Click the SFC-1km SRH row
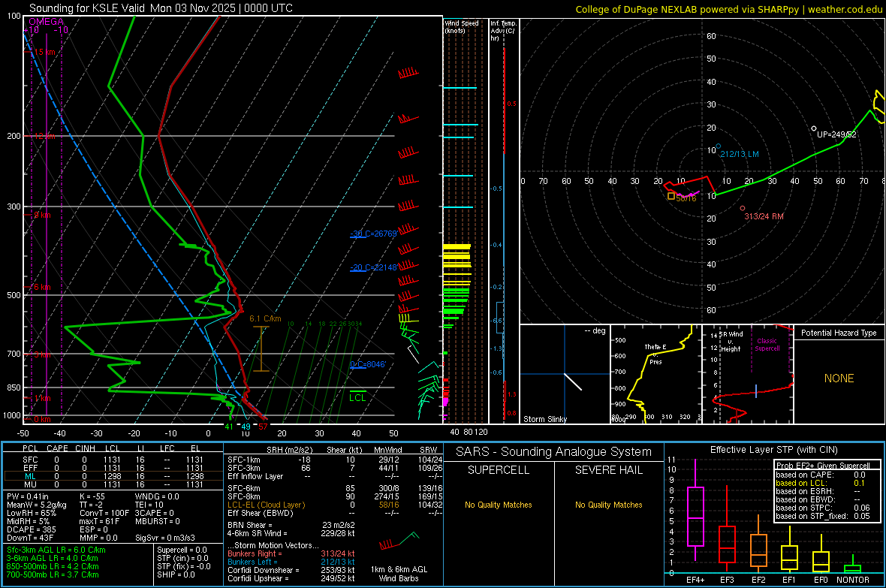The height and width of the screenshot is (588, 886). coord(335,460)
